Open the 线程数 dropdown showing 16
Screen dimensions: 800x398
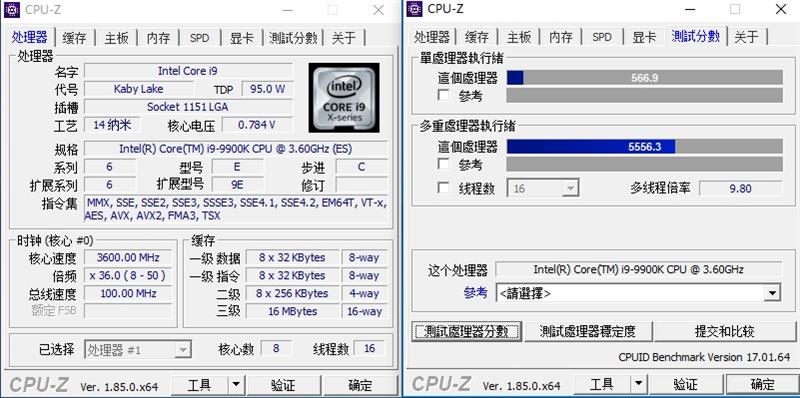point(542,188)
